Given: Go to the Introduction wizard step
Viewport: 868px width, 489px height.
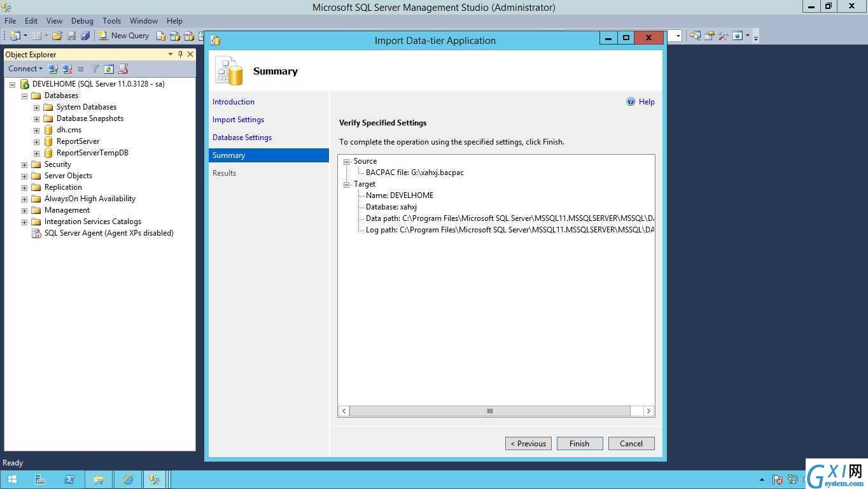Looking at the screenshot, I should tap(234, 102).
